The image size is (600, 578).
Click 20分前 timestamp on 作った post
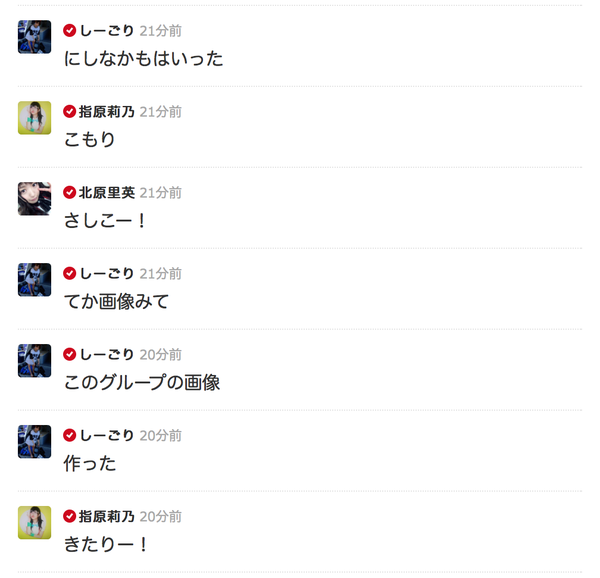click(161, 436)
